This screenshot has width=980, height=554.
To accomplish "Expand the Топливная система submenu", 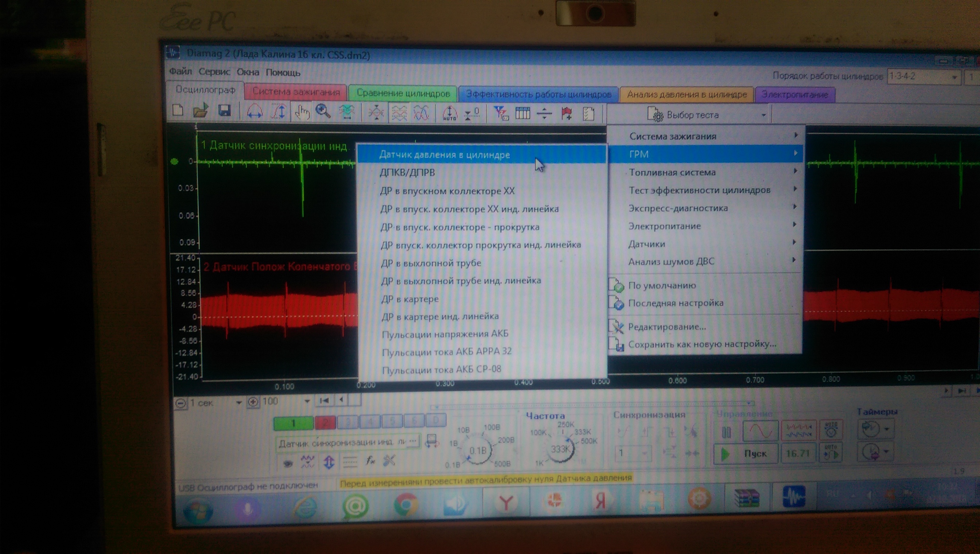I will [x=706, y=172].
